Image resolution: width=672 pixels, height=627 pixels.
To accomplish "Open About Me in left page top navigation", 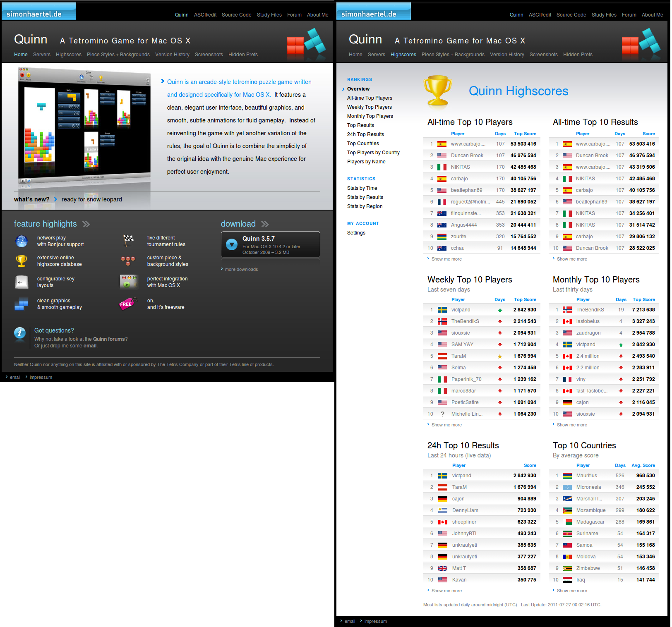I will click(x=317, y=15).
